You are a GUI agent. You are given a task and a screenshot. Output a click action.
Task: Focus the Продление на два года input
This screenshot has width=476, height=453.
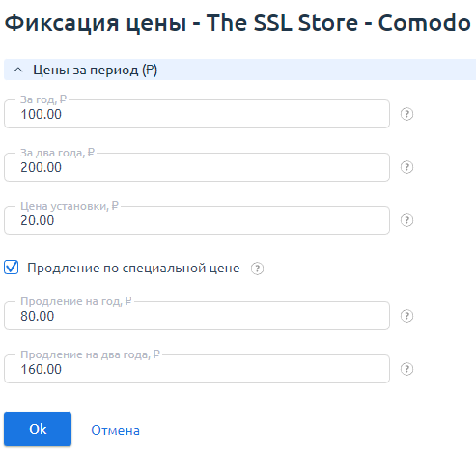[197, 369]
